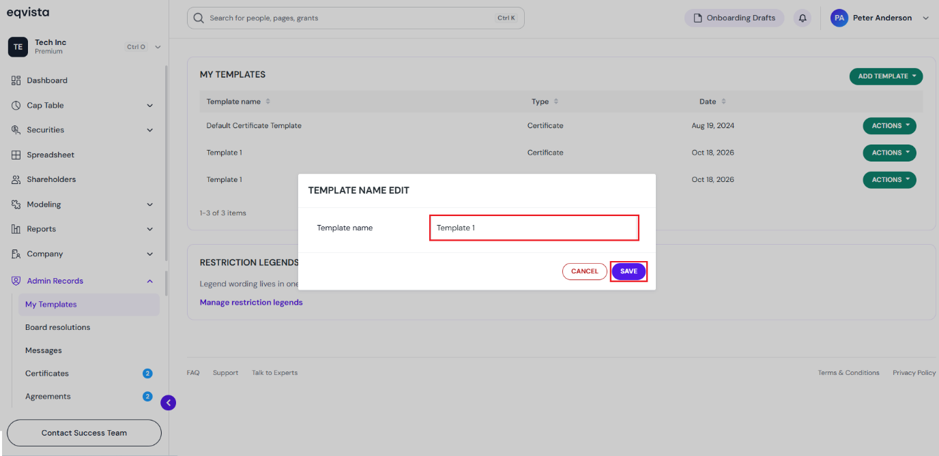Click the Shareholders people icon
Image resolution: width=939 pixels, height=456 pixels.
[16, 179]
